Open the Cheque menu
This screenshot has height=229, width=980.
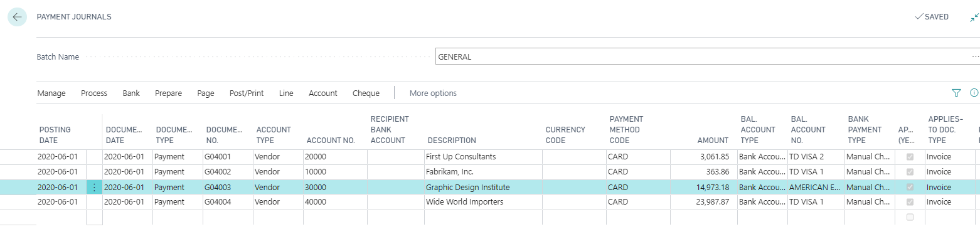point(366,93)
